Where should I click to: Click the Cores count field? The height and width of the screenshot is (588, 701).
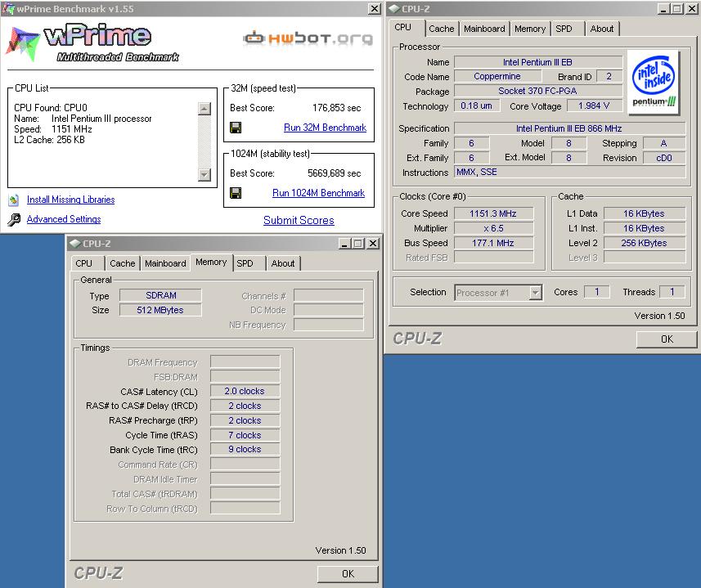pyautogui.click(x=596, y=292)
